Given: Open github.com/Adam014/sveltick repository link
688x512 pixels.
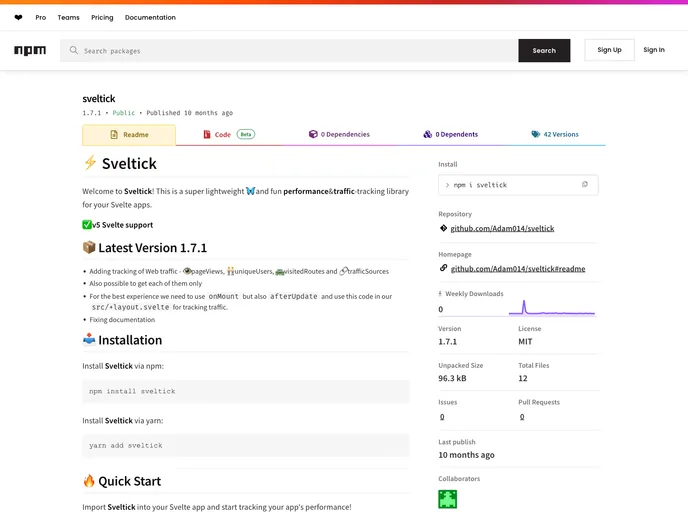Looking at the screenshot, I should (502, 228).
